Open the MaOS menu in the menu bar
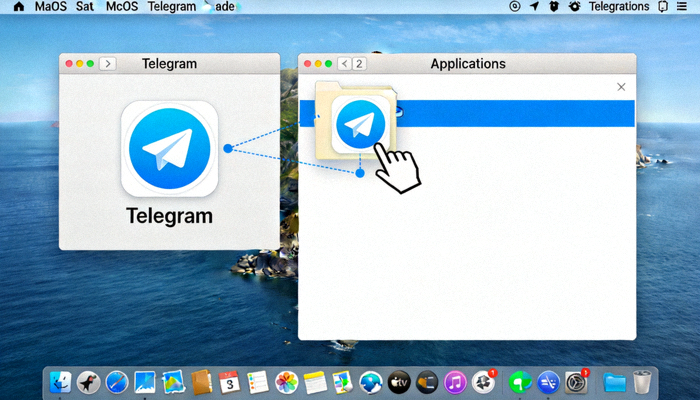This screenshot has height=400, width=700. coord(51,7)
